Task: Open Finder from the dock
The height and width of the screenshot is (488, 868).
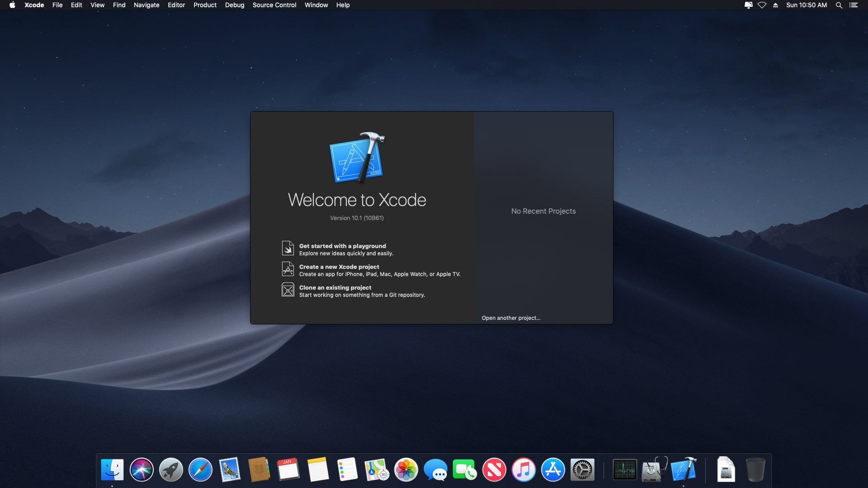Action: pos(112,470)
